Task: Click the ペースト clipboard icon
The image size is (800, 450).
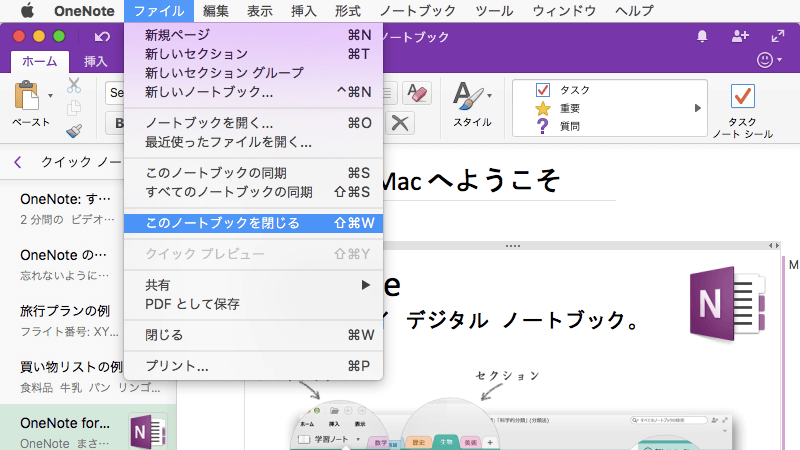Action: 27,95
